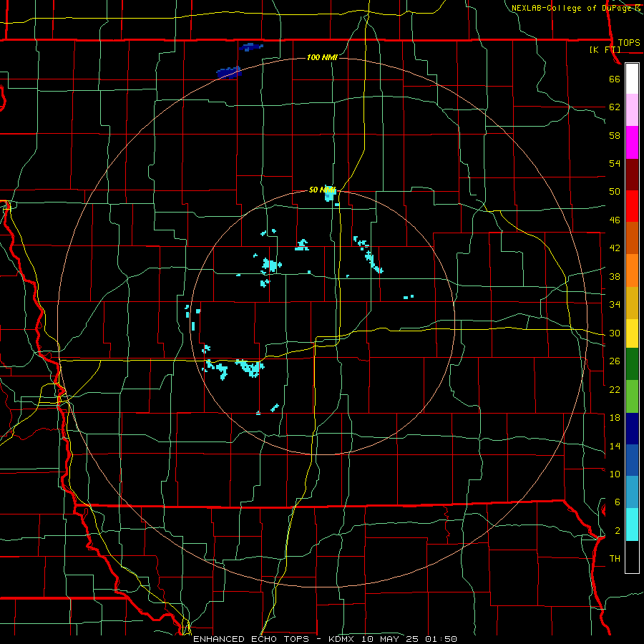Screen dimensions: 644x644
Task: Click the TH threshold label
Action: (x=615, y=559)
